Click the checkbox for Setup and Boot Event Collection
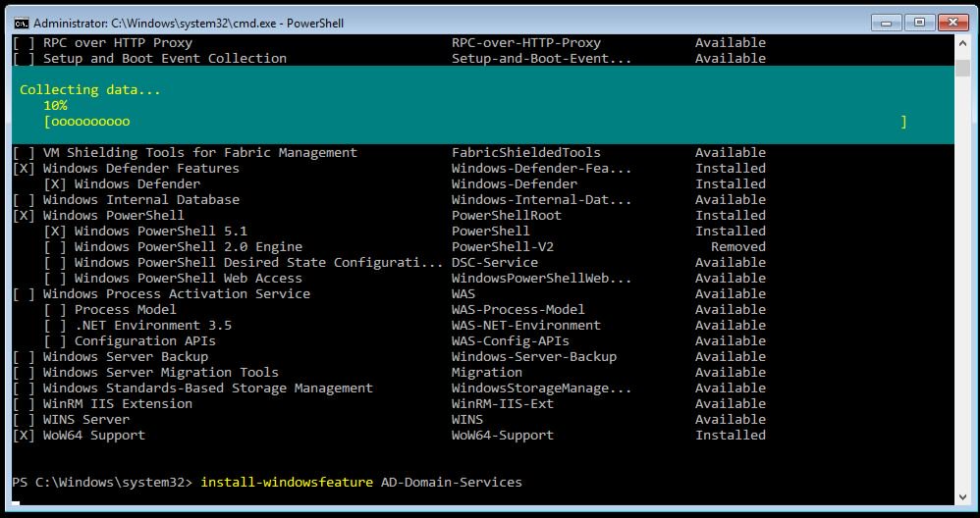 [x=24, y=59]
